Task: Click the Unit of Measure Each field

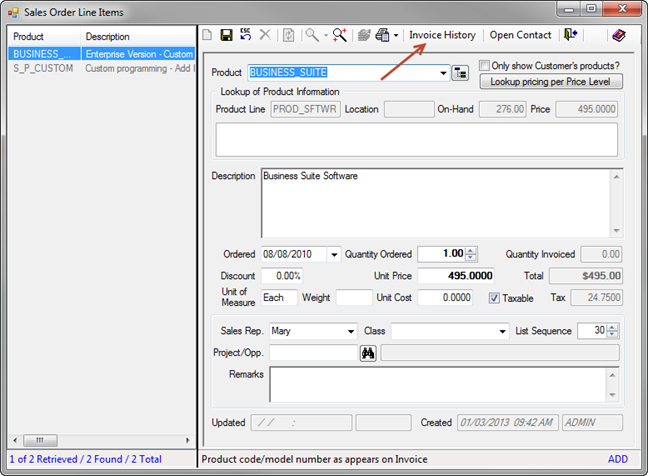Action: [279, 298]
